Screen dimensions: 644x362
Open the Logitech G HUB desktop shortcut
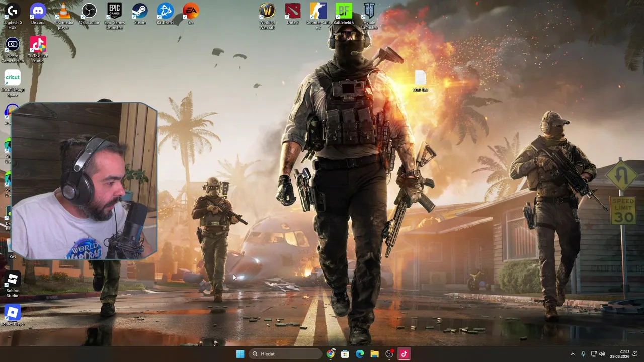pyautogui.click(x=13, y=16)
